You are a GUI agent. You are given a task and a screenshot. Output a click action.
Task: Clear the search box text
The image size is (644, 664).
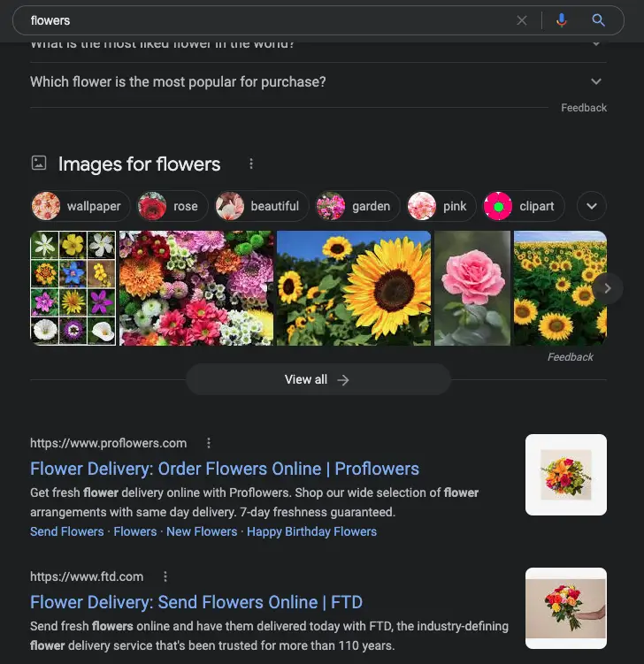(522, 20)
